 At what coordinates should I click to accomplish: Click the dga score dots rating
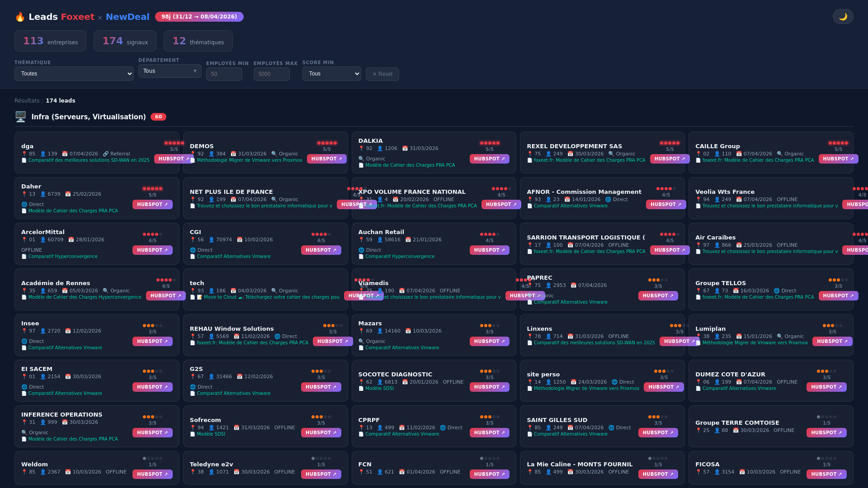point(174,143)
